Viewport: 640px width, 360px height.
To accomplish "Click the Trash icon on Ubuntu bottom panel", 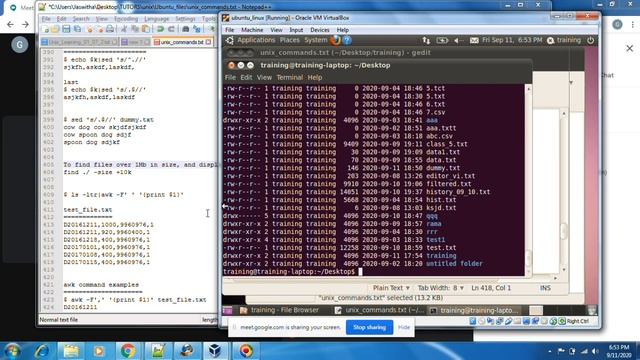I will [591, 310].
